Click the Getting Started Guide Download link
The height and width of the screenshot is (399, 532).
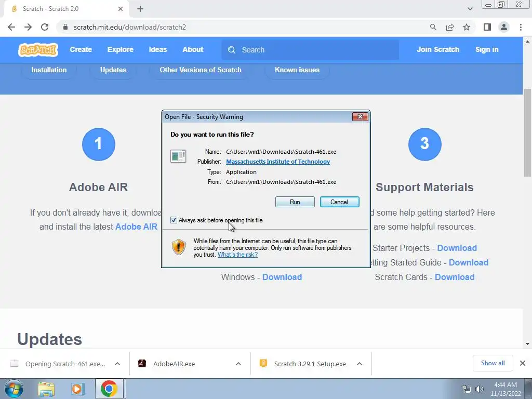[469, 262]
